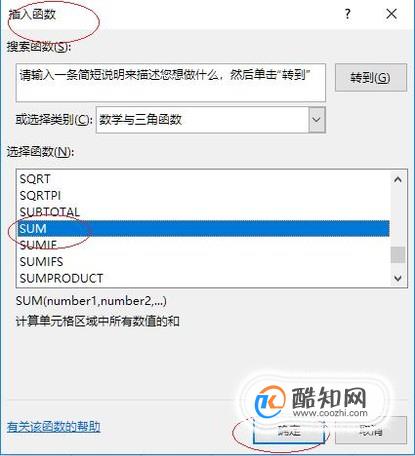This screenshot has width=415, height=456.
Task: Select the highlighted SUM function
Action: coord(204,228)
